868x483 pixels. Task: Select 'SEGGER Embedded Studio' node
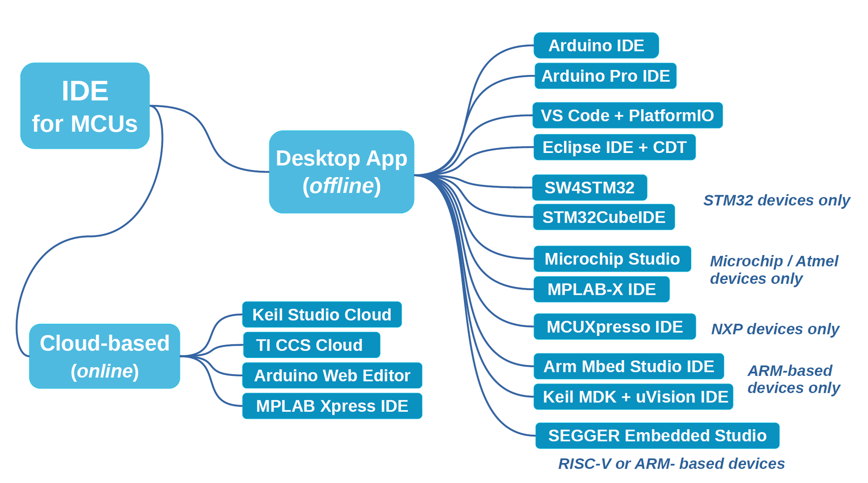[657, 436]
